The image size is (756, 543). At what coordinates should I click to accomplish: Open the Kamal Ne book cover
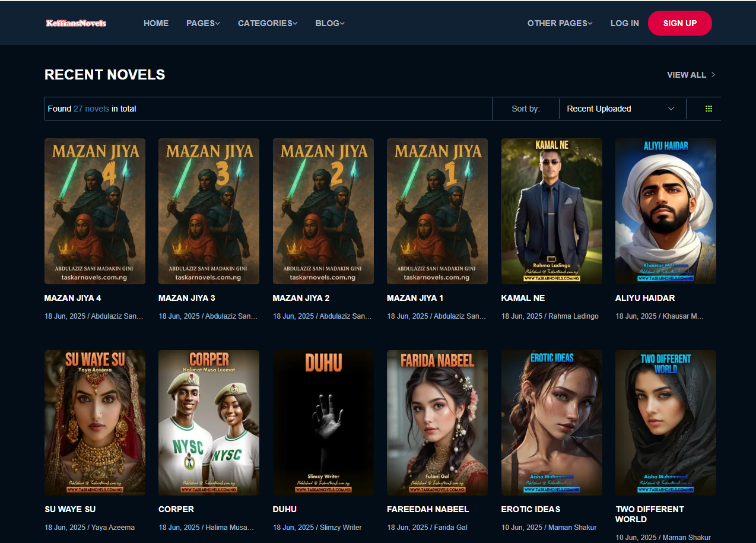[551, 211]
